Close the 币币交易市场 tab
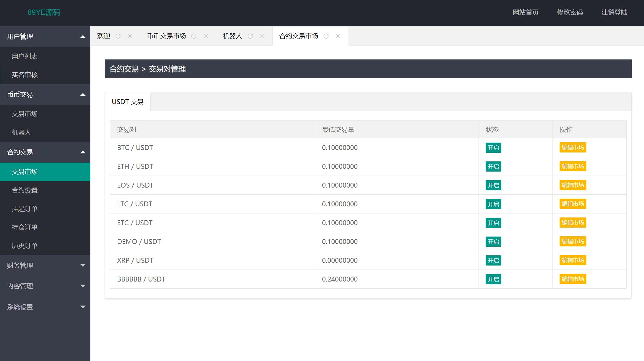This screenshot has height=361, width=644. coord(206,36)
